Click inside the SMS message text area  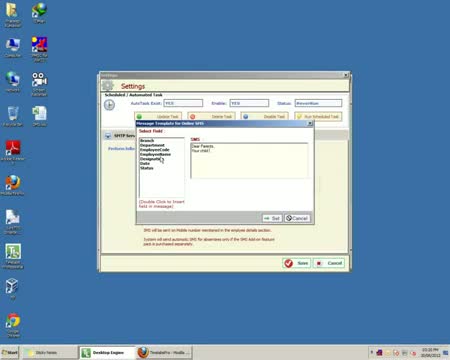tap(249, 161)
